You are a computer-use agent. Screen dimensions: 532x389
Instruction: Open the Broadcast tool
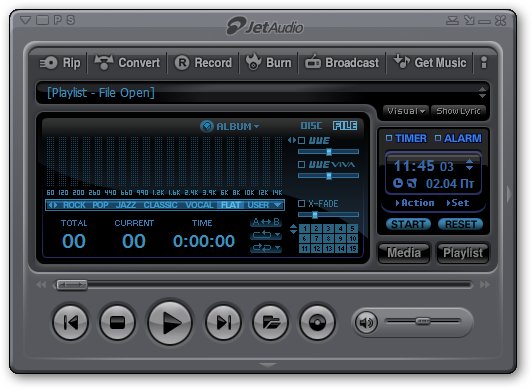pos(342,63)
